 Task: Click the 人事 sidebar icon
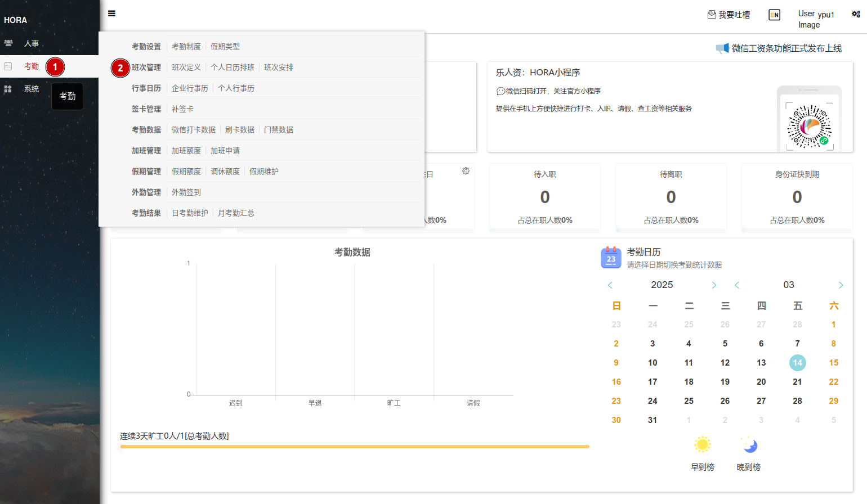8,43
